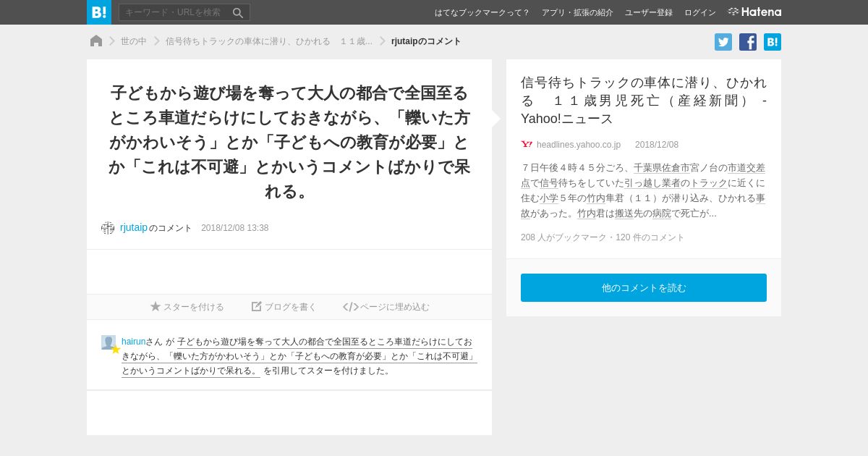This screenshot has width=868, height=456.
Task: Open article title 信号待ちトラックの車体に潜り
Action: click(x=644, y=101)
